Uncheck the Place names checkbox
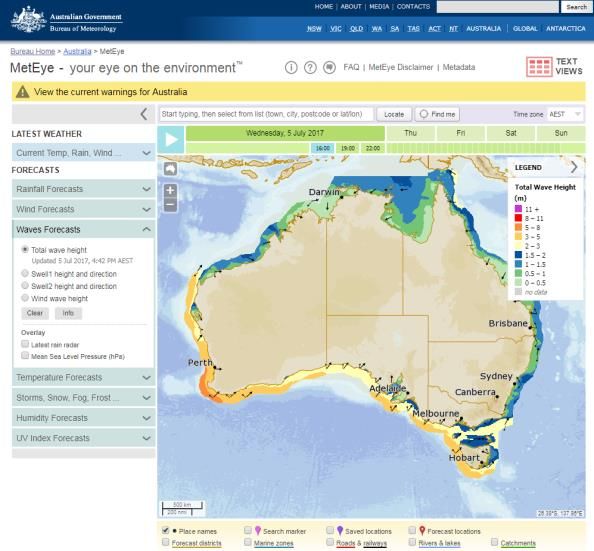Image resolution: width=594 pixels, height=551 pixels. [166, 530]
